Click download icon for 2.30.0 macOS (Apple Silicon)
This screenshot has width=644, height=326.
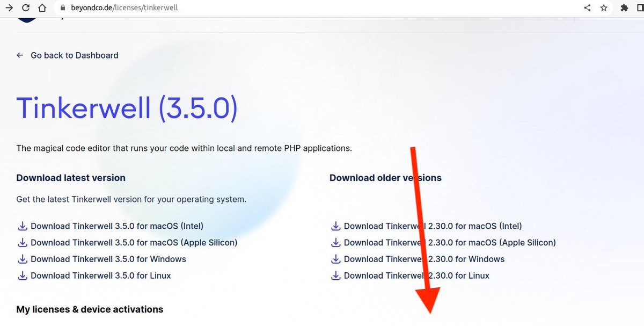coord(335,243)
